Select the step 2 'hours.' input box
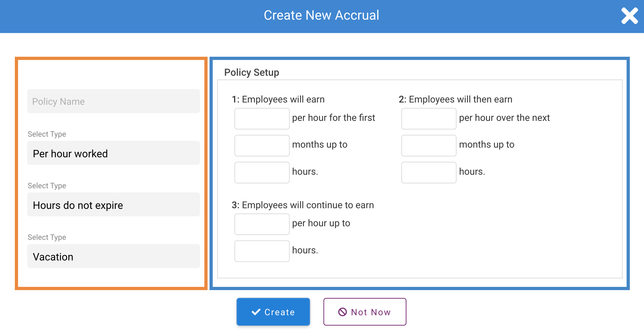 click(x=429, y=172)
